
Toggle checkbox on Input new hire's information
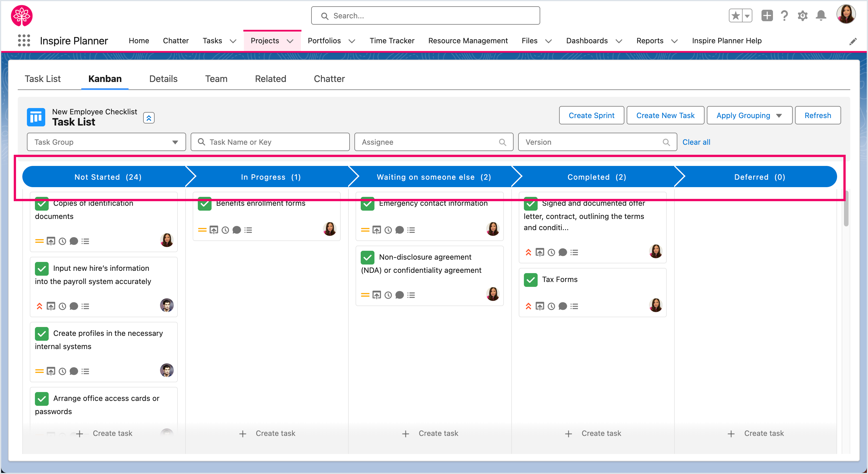point(42,269)
